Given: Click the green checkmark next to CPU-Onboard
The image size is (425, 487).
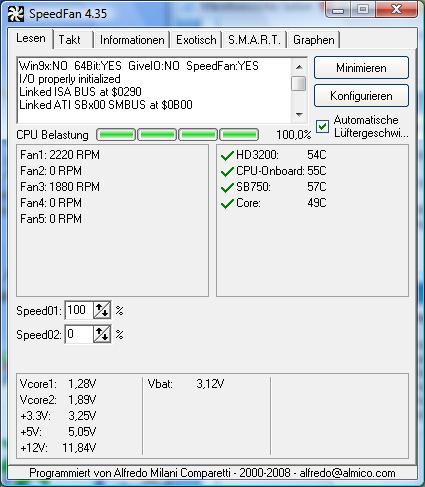Looking at the screenshot, I should point(227,171).
